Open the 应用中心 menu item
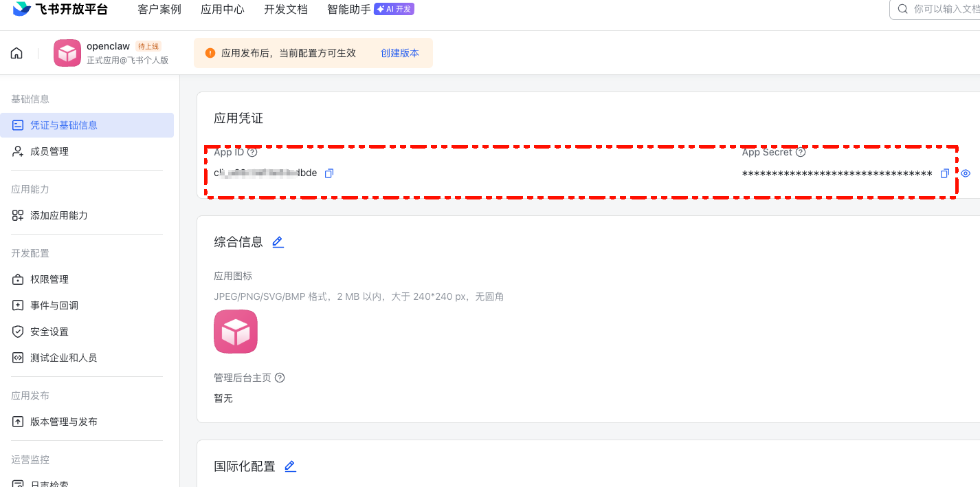 pos(222,10)
